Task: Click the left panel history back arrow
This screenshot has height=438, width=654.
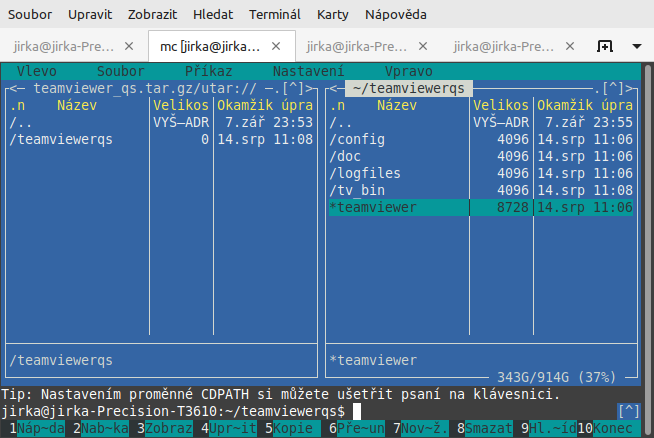Action: click(13, 88)
